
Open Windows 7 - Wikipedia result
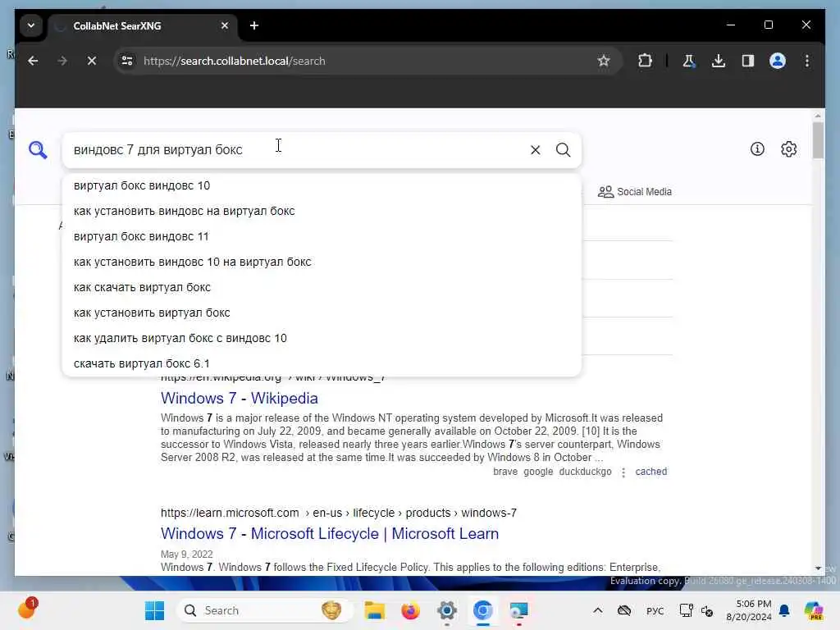[x=240, y=398]
